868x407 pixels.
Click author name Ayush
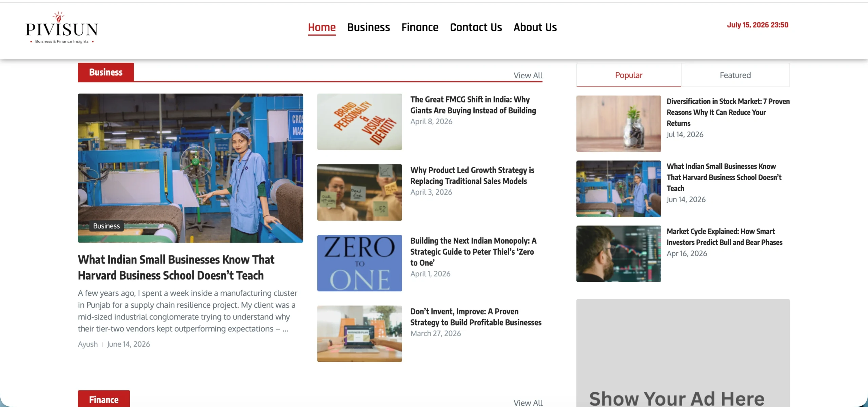coord(88,344)
